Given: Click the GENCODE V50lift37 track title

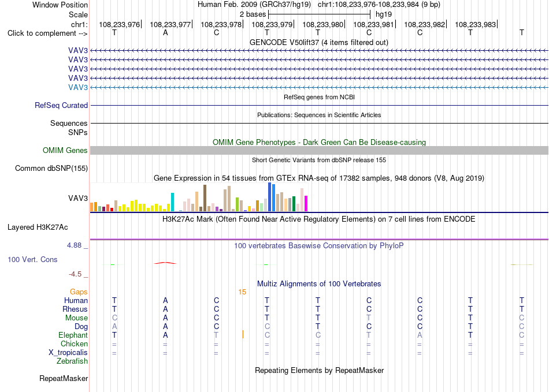Looking at the screenshot, I should pyautogui.click(x=319, y=43).
